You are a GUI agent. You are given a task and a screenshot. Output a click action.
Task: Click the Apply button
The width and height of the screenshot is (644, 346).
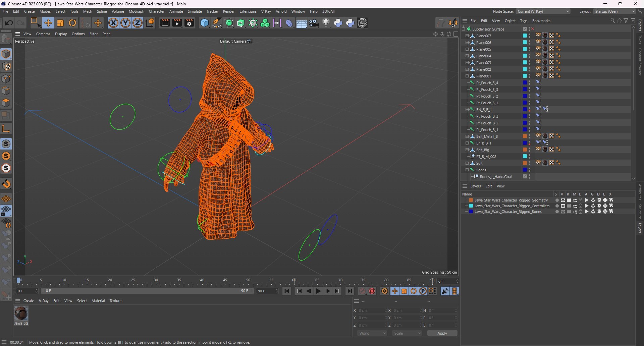pos(442,333)
